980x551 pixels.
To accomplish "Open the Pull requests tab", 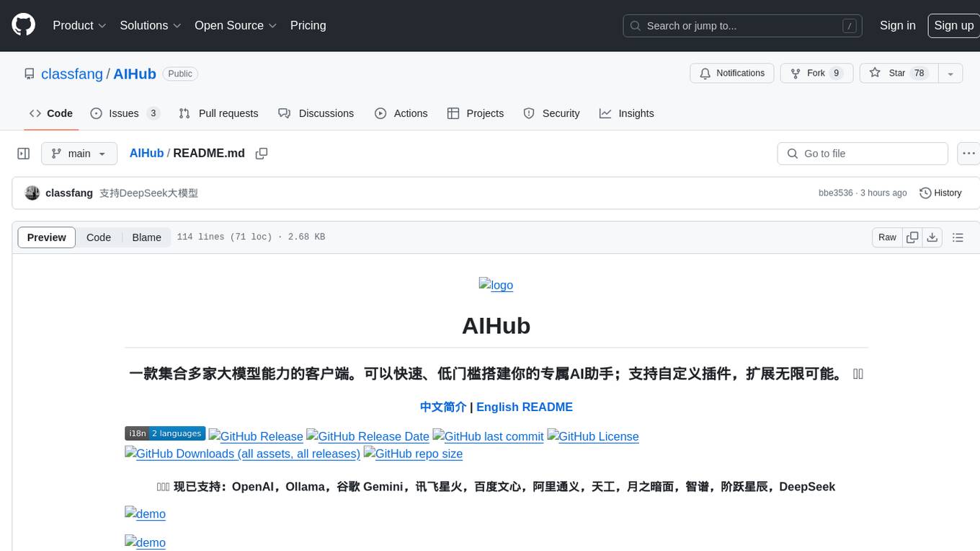I will coord(218,113).
